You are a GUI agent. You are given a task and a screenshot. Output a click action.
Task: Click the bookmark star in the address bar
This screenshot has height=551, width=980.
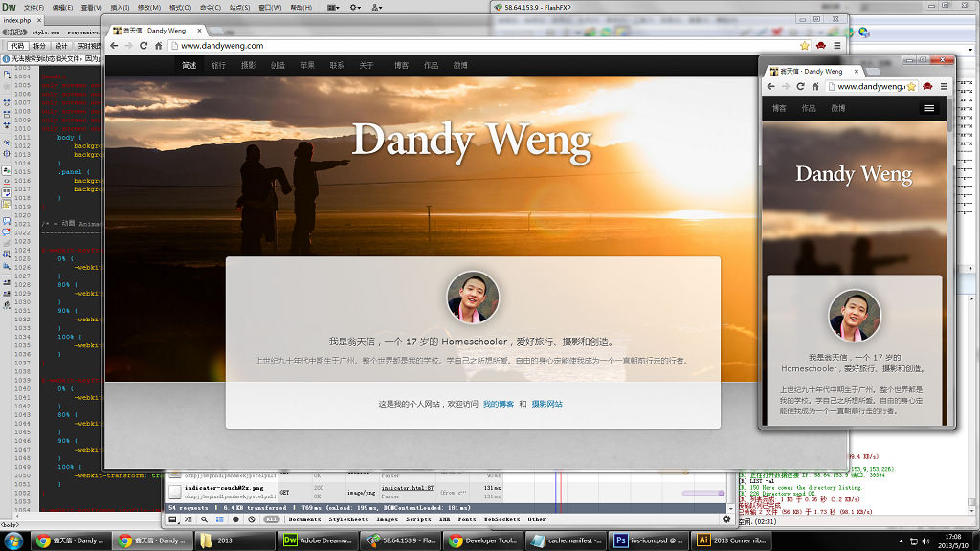tap(804, 45)
